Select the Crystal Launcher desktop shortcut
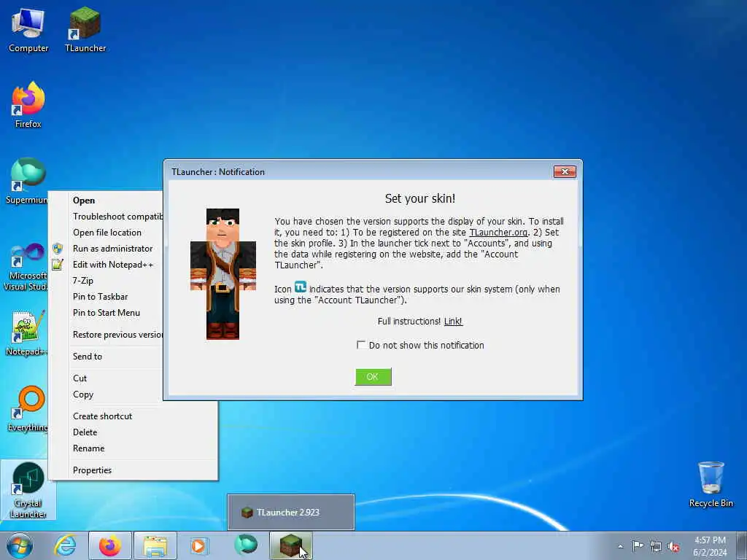The image size is (747, 560). click(28, 490)
